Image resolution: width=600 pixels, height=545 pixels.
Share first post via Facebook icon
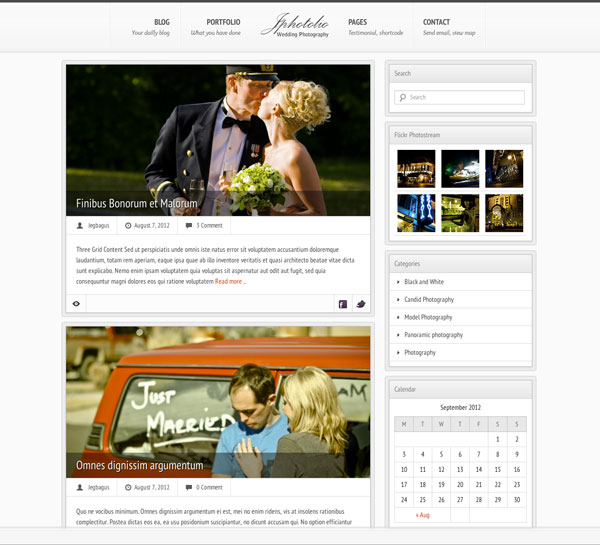click(342, 304)
